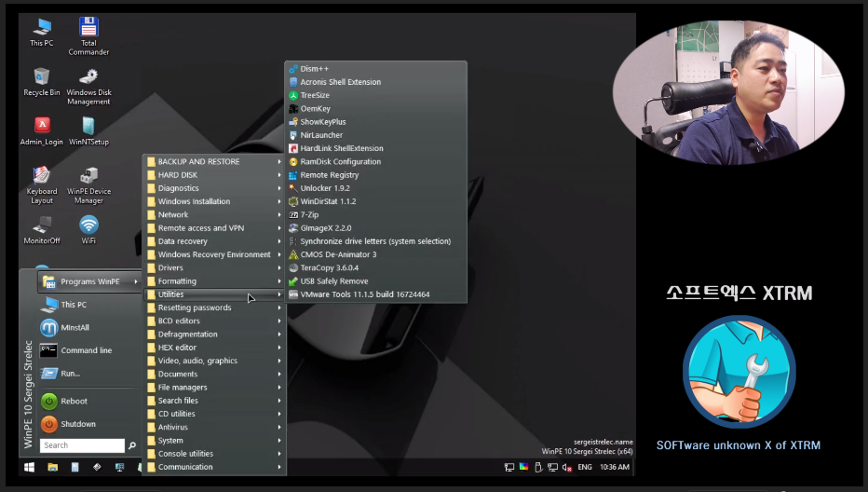868x492 pixels.
Task: Select Synchronize drive letters (system selection)
Action: pos(375,241)
